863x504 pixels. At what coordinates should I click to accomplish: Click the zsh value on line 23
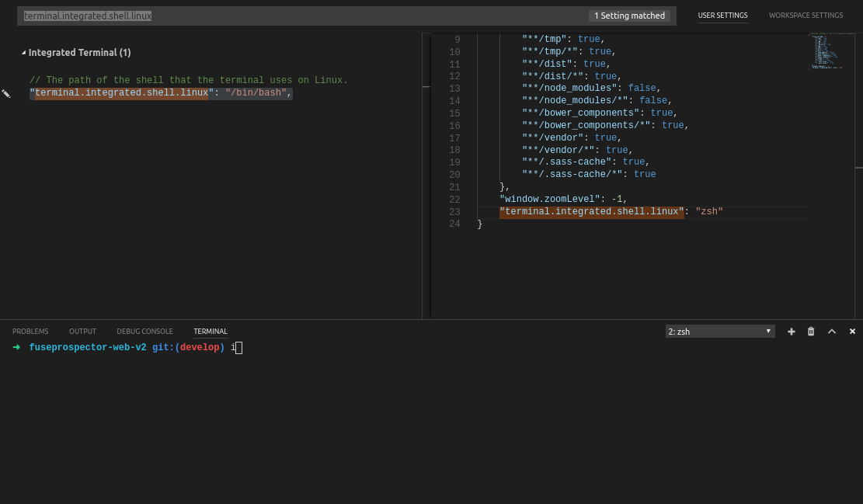point(708,211)
